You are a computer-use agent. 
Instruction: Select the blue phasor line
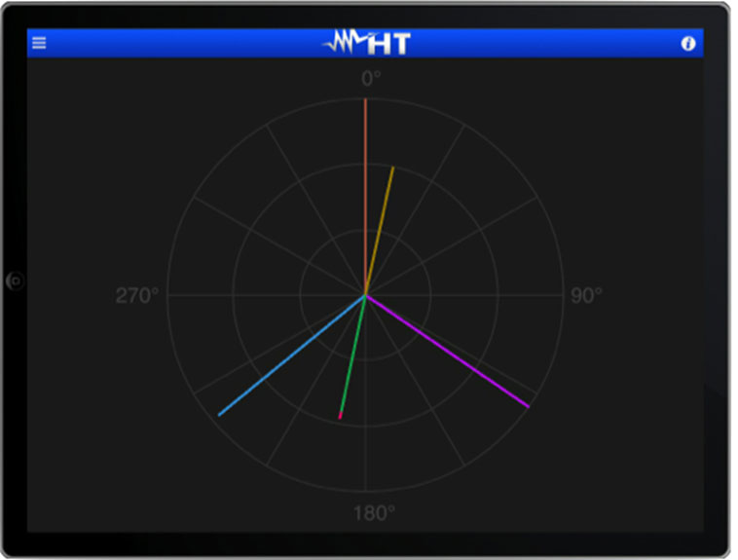[x=292, y=355]
